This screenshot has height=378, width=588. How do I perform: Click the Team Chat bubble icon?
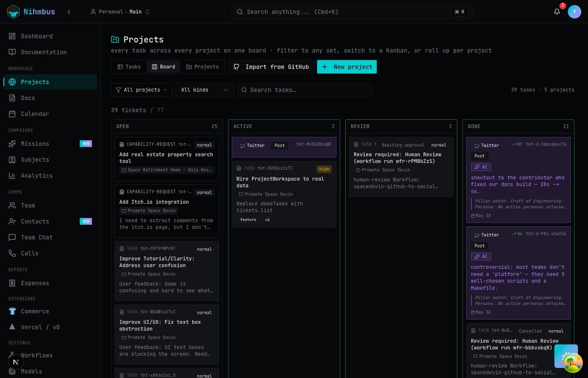coord(12,237)
